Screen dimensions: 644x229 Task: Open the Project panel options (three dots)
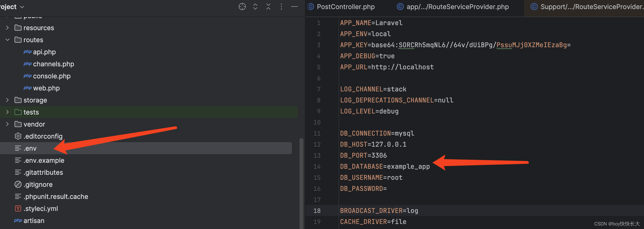pyautogui.click(x=281, y=7)
